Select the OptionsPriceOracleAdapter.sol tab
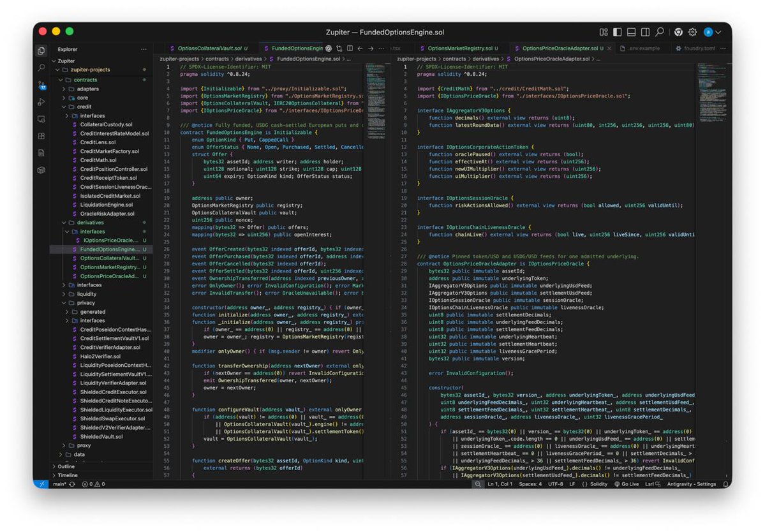This screenshot has height=532, width=765. (559, 48)
